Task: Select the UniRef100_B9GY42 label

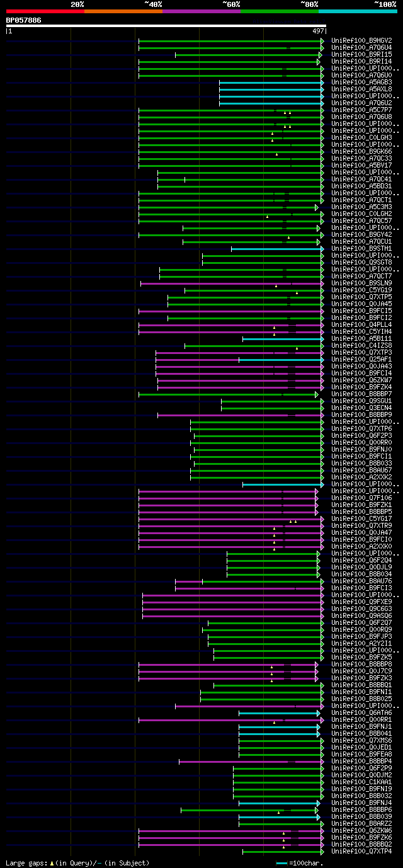Action: tap(361, 234)
